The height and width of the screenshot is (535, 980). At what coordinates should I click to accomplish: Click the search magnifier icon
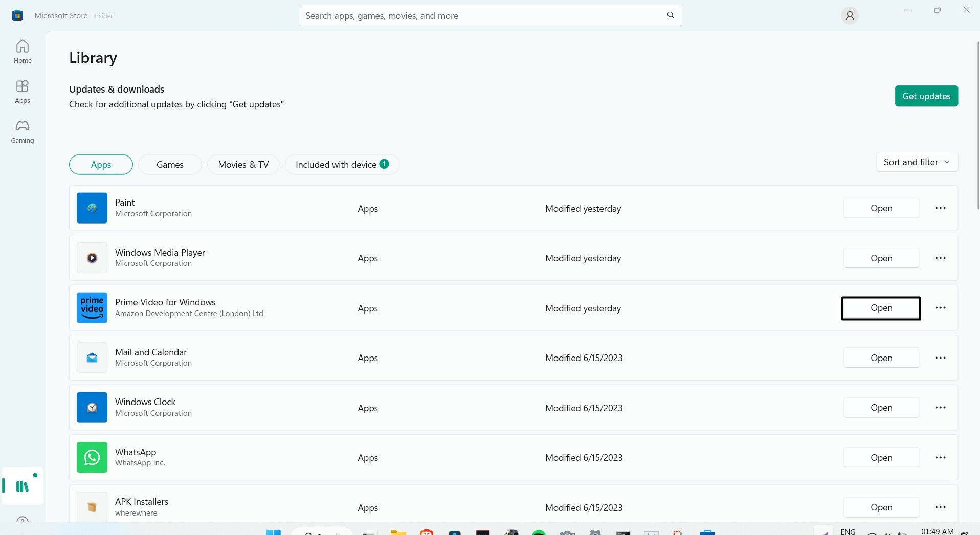coord(671,15)
